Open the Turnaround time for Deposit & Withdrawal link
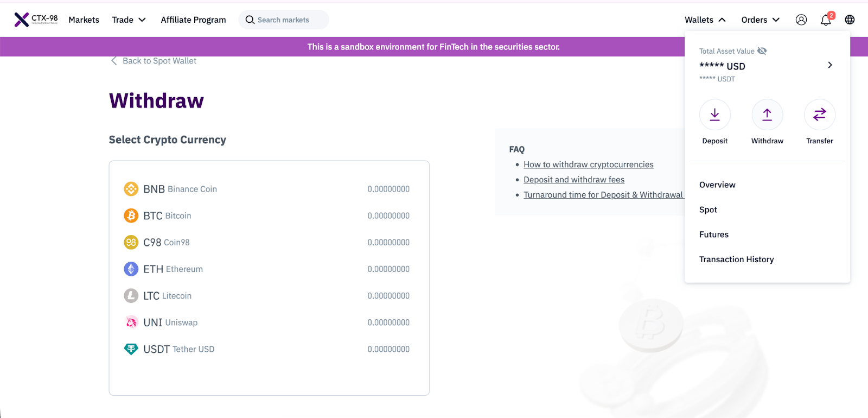 point(603,195)
